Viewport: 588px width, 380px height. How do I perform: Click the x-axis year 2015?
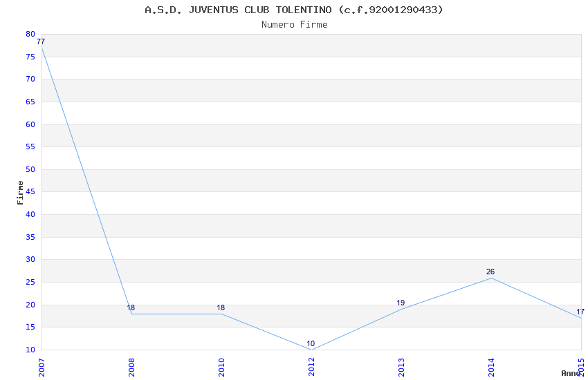(x=581, y=368)
